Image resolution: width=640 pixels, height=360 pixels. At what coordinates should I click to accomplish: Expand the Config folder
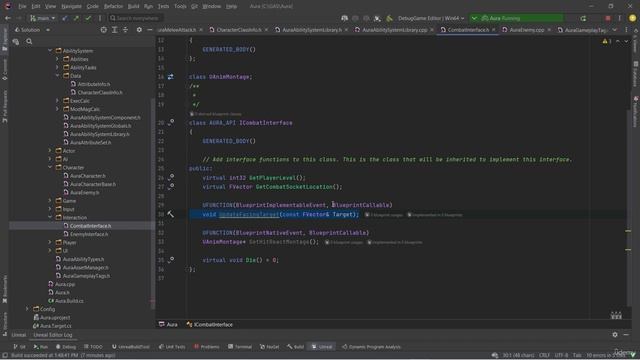pyautogui.click(x=27, y=309)
